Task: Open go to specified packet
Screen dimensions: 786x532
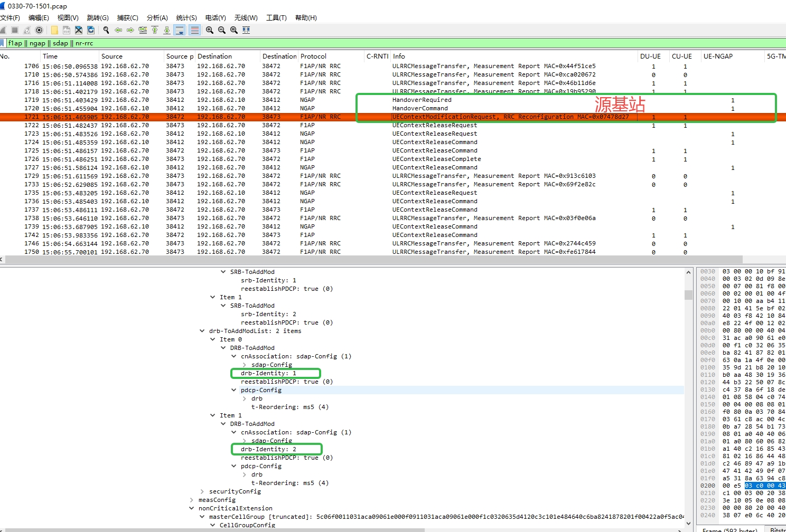Action: 143,30
